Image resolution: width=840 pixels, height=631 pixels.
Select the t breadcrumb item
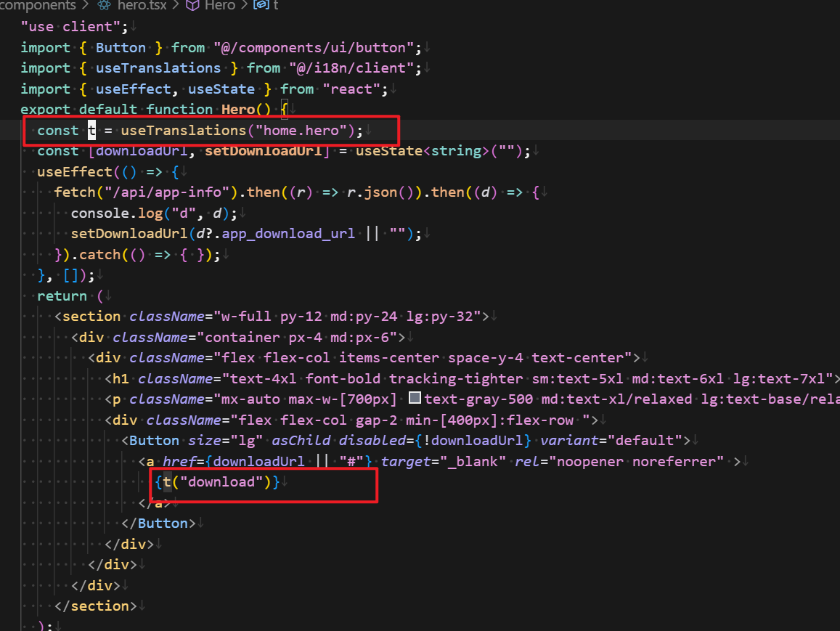(275, 6)
